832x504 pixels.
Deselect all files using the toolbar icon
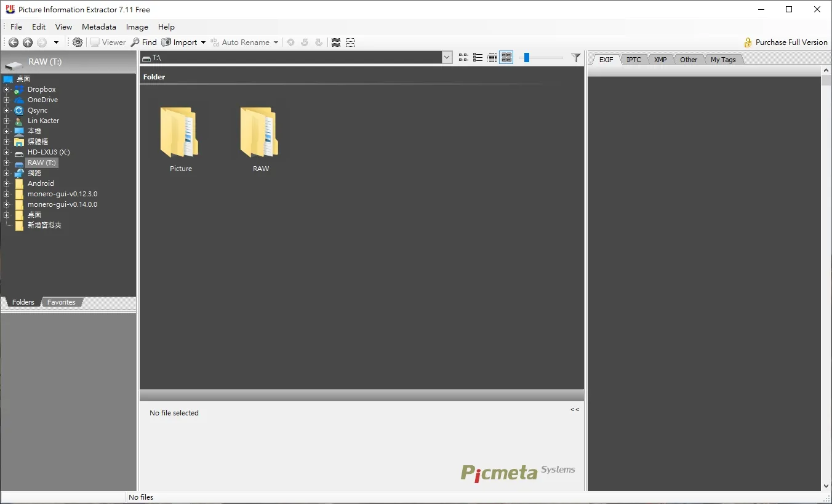350,42
